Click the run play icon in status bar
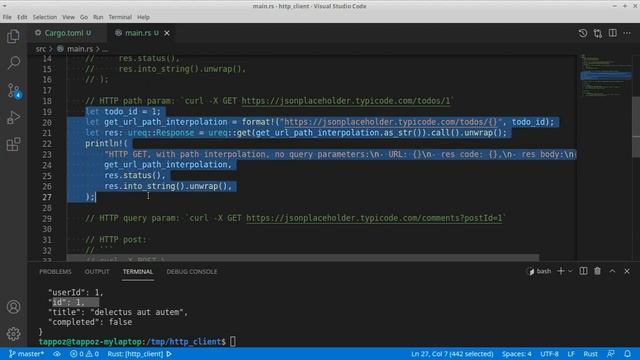 (x=169, y=354)
